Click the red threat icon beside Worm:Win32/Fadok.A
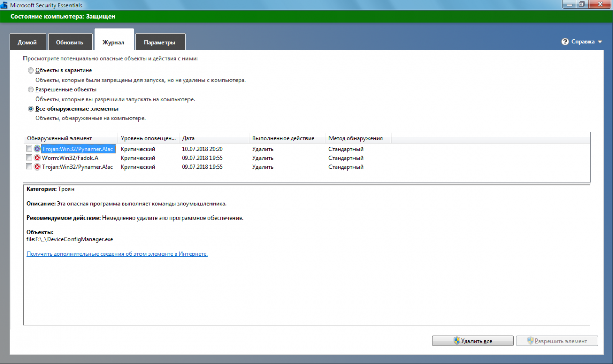 (x=37, y=158)
